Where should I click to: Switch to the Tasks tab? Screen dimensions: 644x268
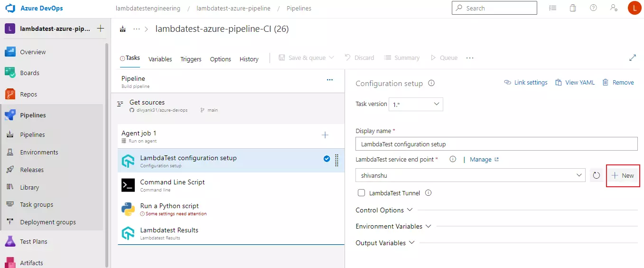(130, 58)
